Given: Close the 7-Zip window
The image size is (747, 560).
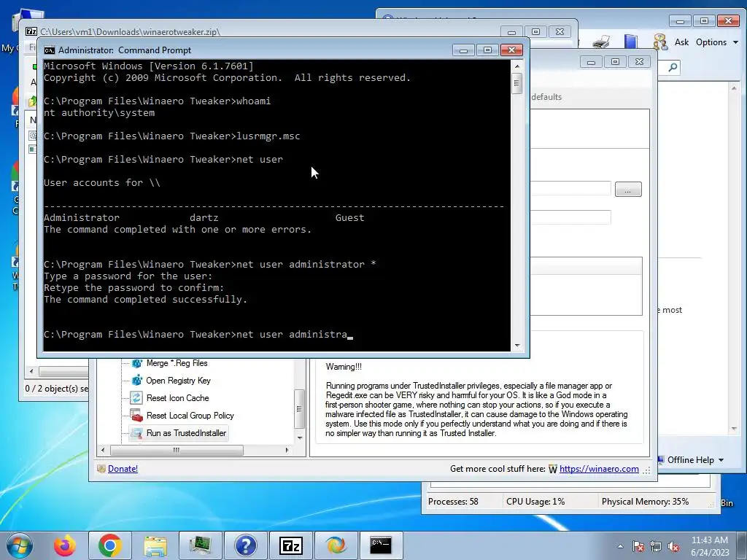Looking at the screenshot, I should click(560, 32).
